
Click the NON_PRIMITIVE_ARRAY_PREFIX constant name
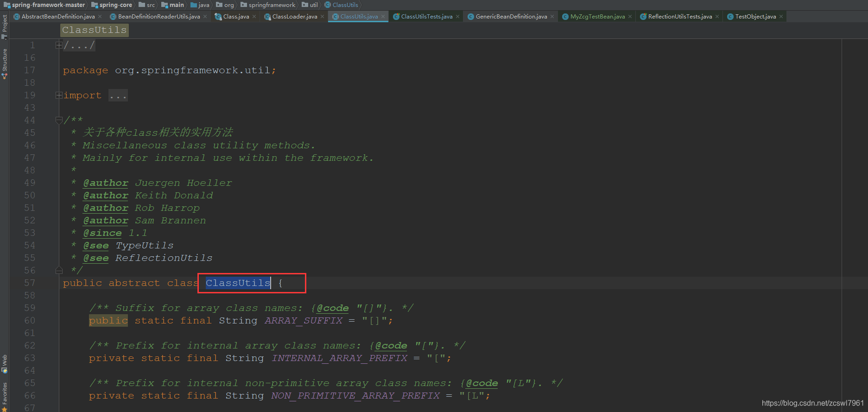(355, 396)
